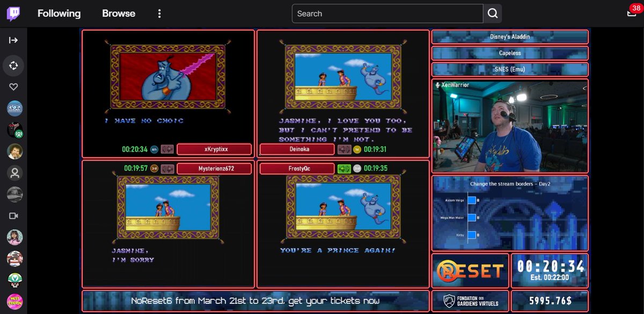Screen dimensions: 644x314
Task: Click the xKryptixx name plate
Action: coord(214,149)
